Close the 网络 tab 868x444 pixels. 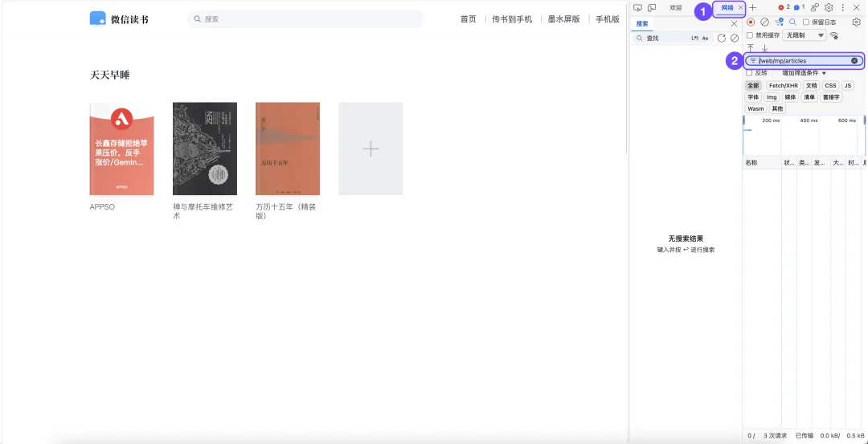(741, 8)
